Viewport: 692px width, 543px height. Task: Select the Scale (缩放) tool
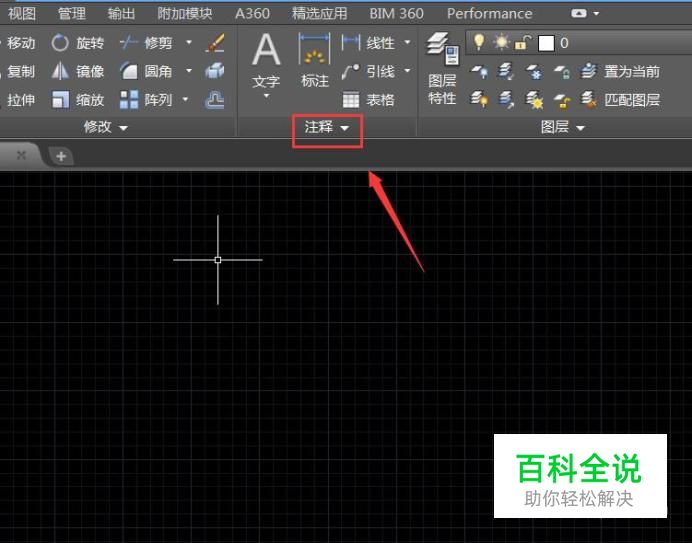tap(78, 100)
